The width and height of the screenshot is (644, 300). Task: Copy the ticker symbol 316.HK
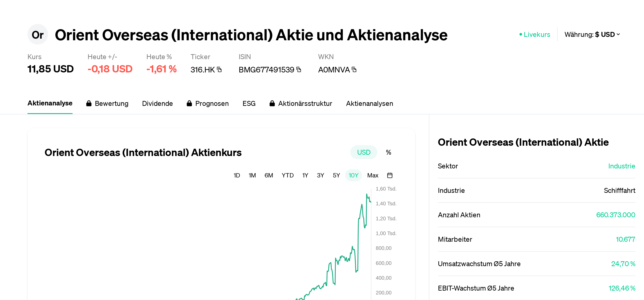tap(219, 70)
